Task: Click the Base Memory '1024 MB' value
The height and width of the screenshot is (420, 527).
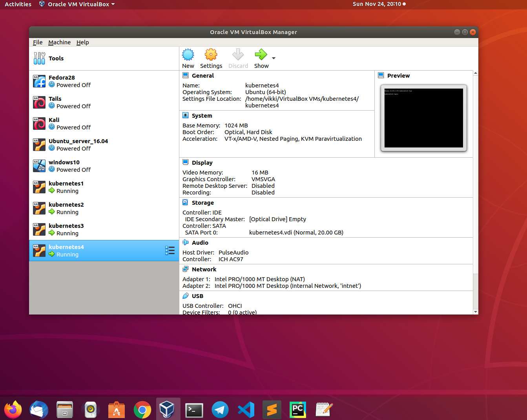Action: click(x=236, y=125)
